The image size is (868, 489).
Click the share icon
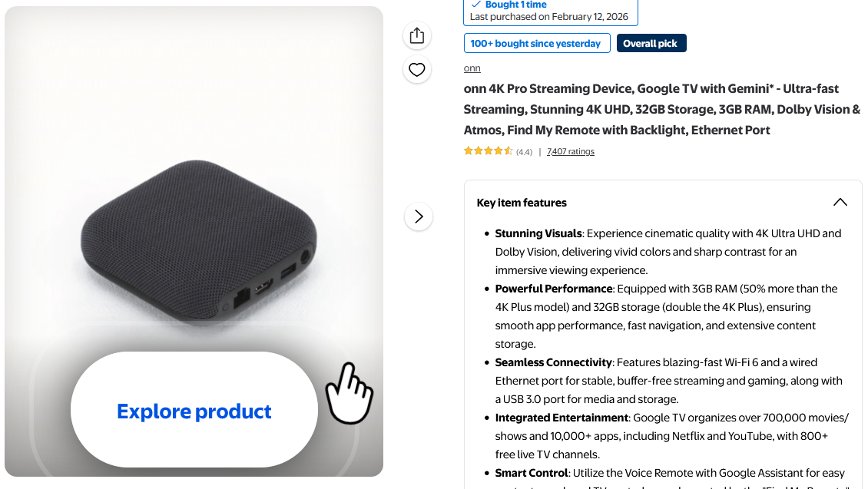click(x=417, y=35)
